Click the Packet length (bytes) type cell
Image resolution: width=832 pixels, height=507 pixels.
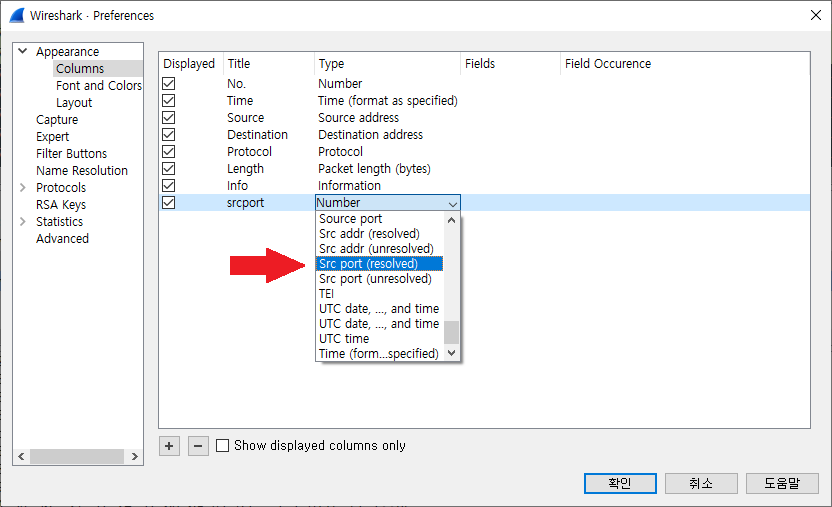click(374, 169)
